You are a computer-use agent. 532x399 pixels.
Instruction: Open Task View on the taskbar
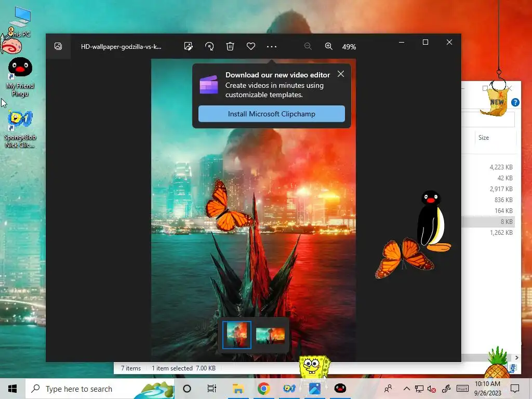(x=212, y=389)
